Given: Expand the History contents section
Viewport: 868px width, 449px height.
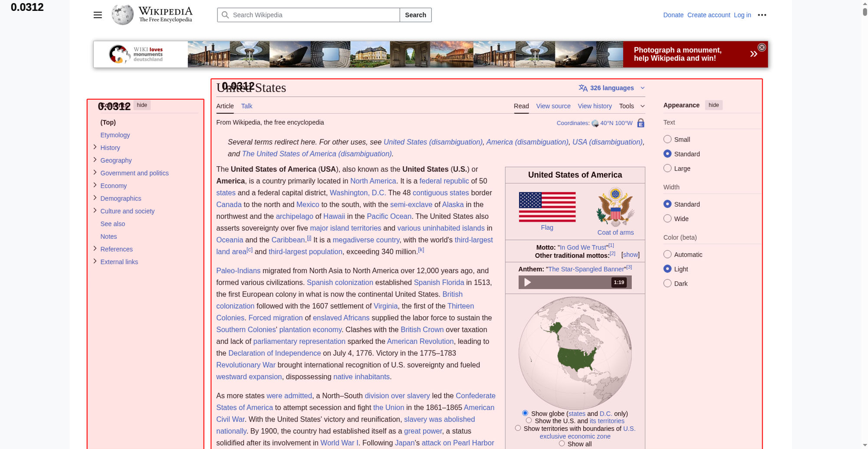Looking at the screenshot, I should point(95,147).
